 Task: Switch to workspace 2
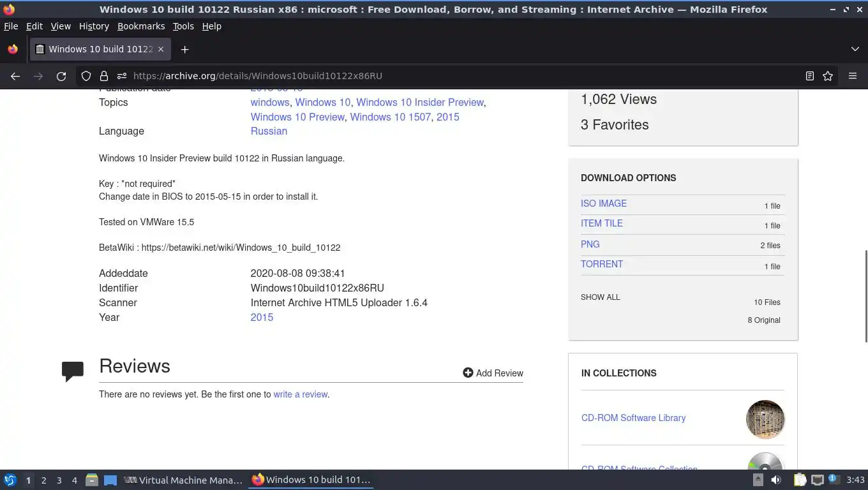coord(43,480)
